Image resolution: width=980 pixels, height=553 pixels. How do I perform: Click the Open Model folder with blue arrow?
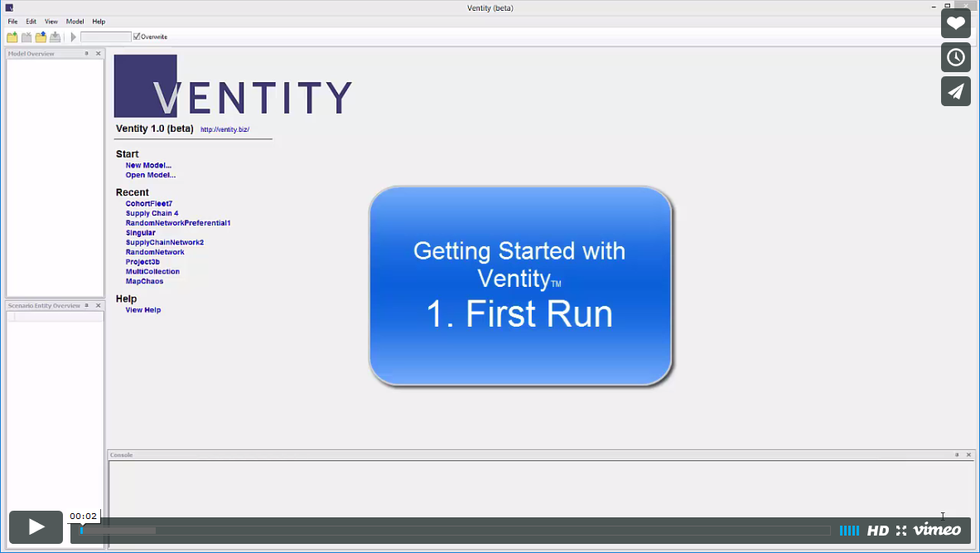(41, 37)
